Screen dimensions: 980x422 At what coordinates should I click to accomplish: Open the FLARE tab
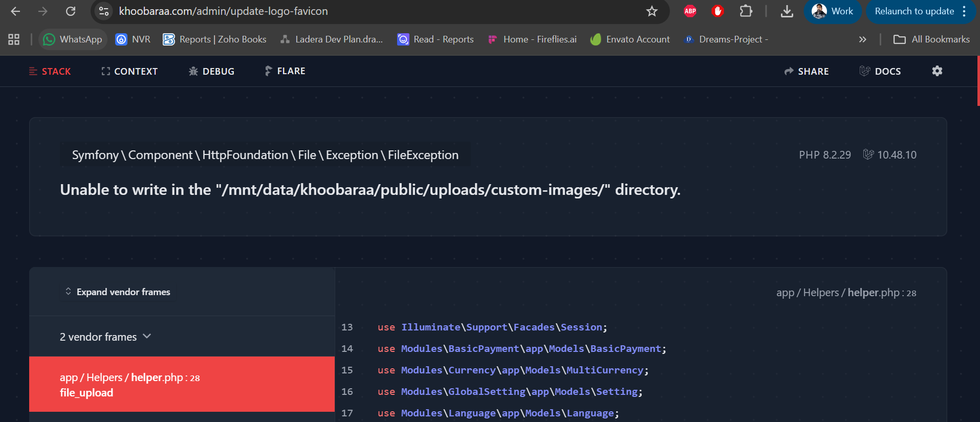pos(285,71)
